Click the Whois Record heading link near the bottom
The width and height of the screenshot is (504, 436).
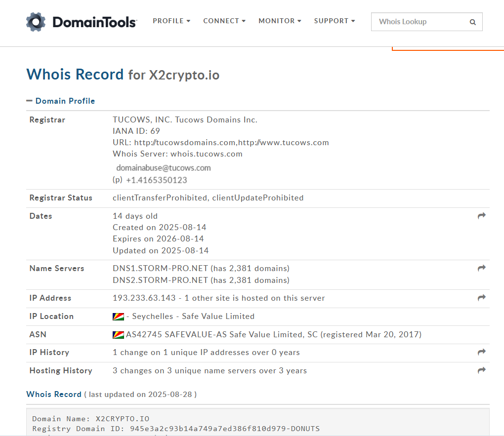(x=54, y=394)
